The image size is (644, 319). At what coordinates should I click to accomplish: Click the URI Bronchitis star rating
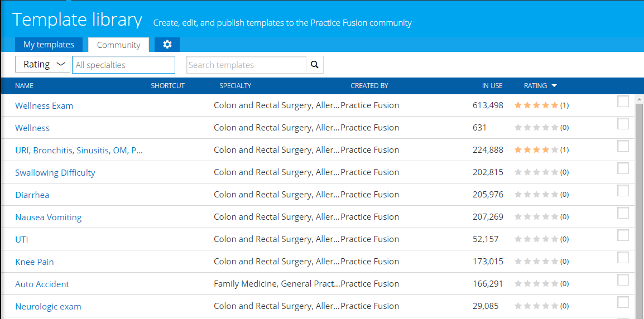[x=536, y=150]
